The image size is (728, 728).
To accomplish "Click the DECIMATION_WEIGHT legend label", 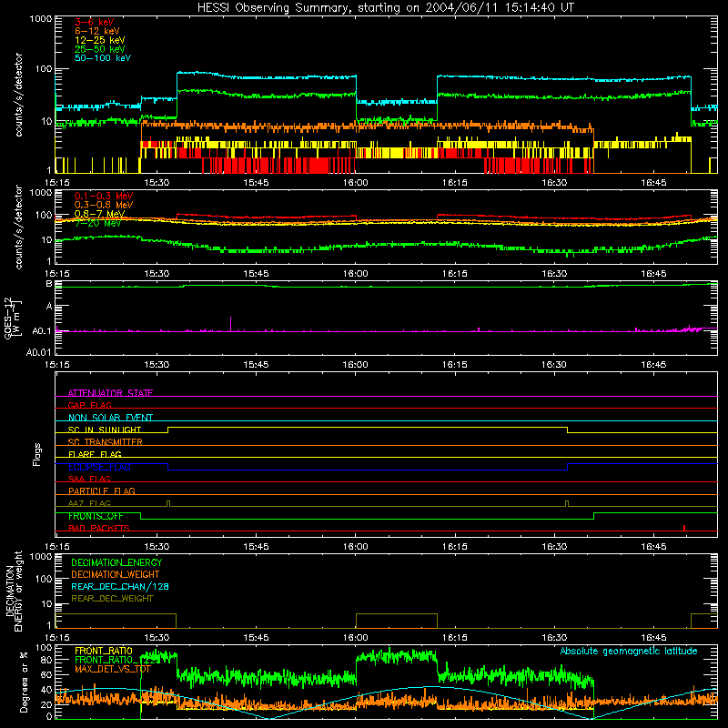I will coord(116,574).
